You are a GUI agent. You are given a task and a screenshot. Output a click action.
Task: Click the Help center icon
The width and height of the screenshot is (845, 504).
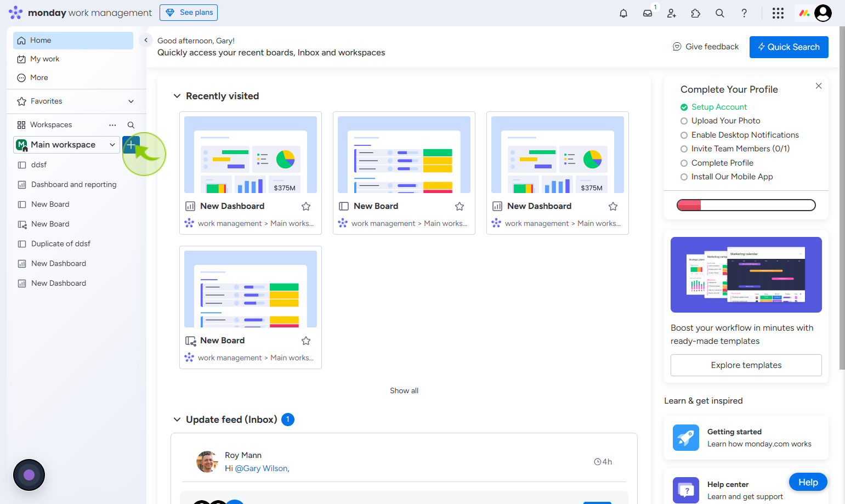click(686, 490)
